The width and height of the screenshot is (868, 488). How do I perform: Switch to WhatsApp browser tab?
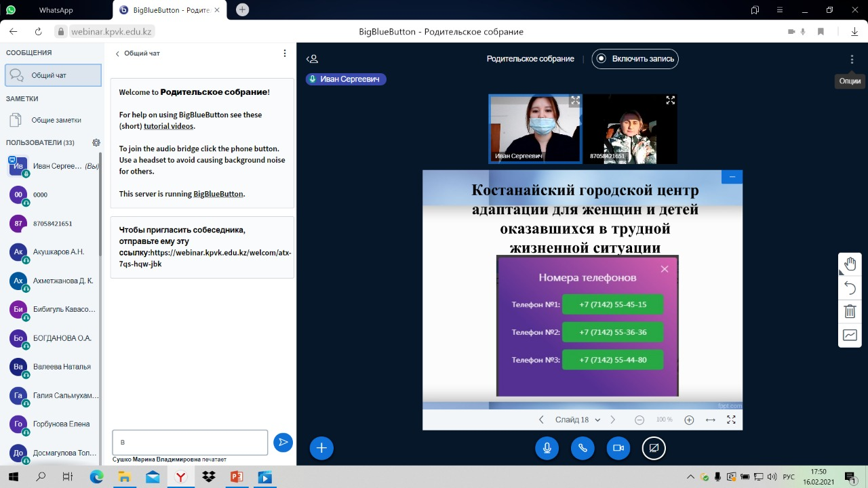coord(56,10)
